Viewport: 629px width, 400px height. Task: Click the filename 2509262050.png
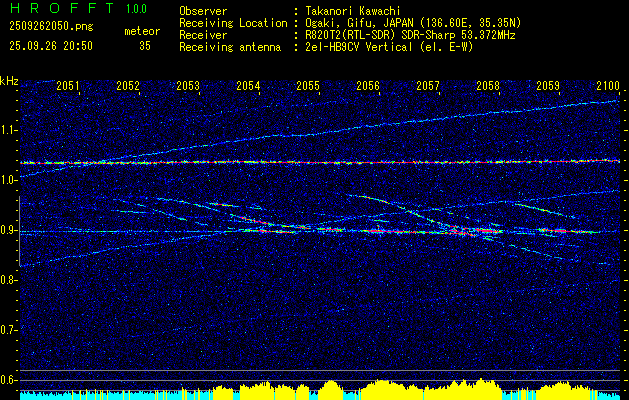click(51, 27)
